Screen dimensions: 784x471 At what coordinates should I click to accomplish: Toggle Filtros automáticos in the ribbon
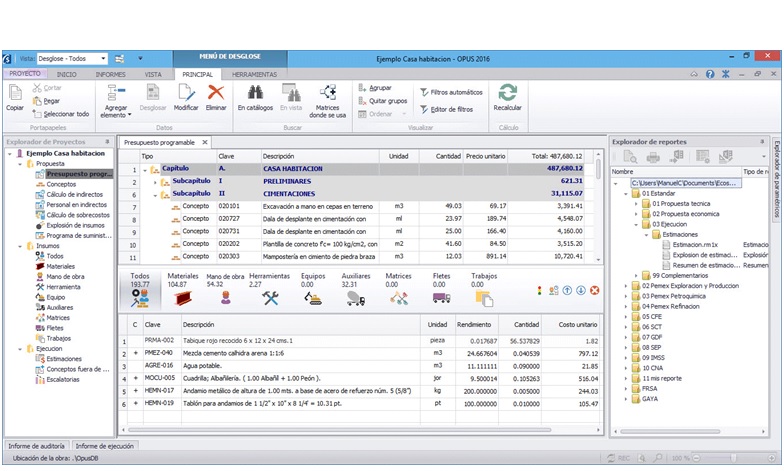450,91
